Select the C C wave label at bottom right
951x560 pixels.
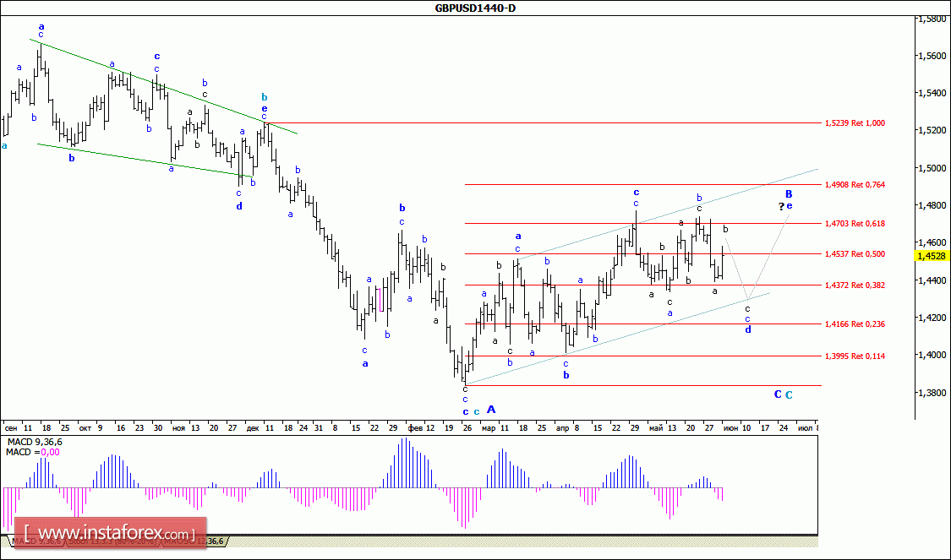point(783,394)
